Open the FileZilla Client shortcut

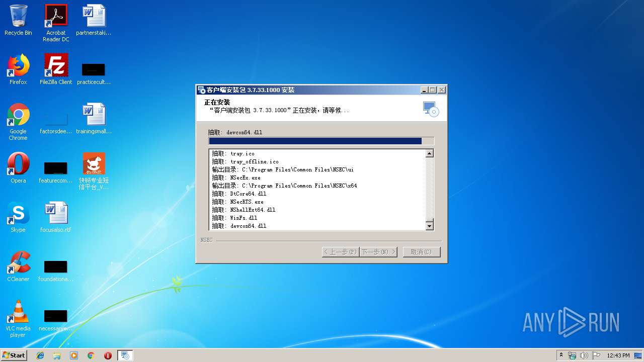click(x=56, y=69)
